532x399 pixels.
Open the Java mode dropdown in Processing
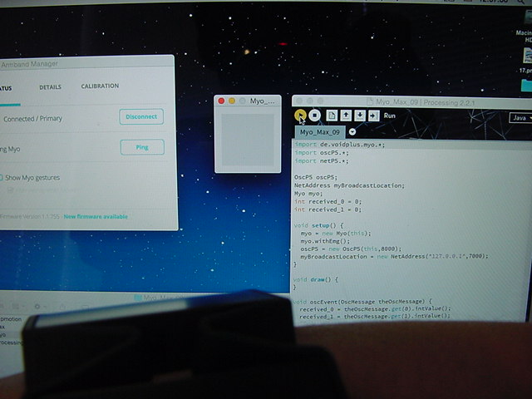(521, 118)
